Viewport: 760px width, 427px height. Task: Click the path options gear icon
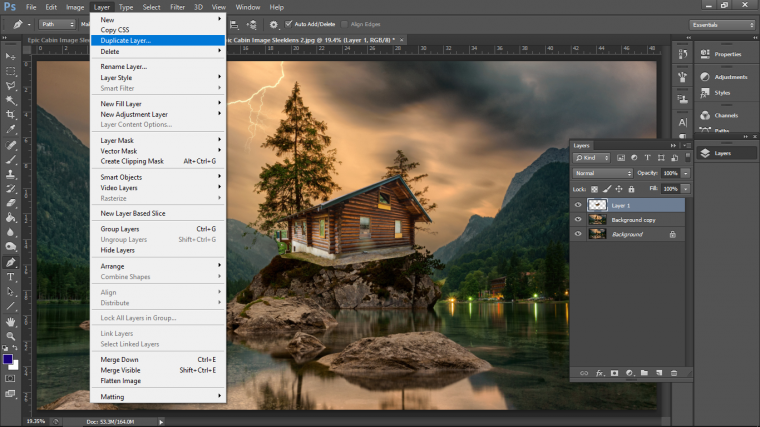pos(274,24)
